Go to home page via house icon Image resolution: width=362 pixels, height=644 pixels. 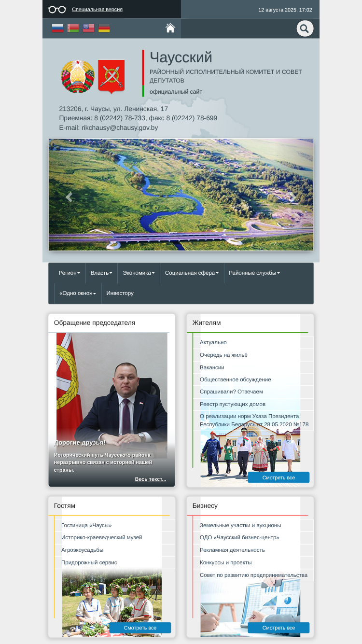coord(170,28)
